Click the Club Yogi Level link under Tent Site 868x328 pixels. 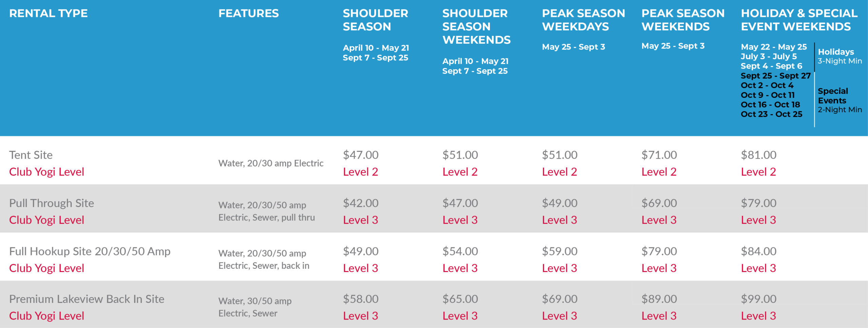pos(46,172)
